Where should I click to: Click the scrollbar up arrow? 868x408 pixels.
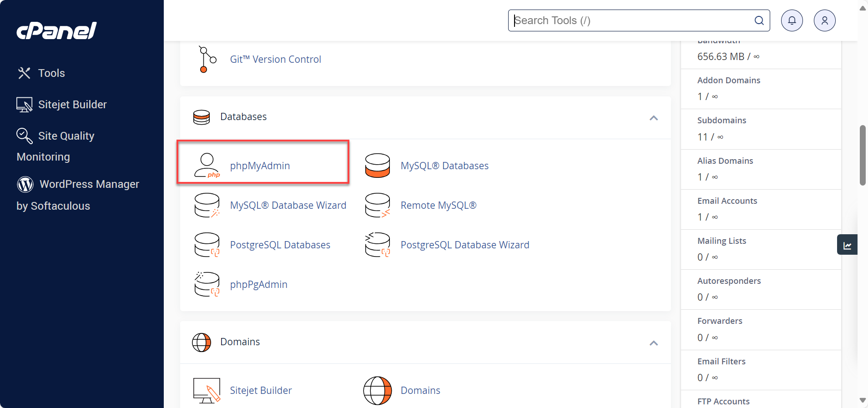[863, 8]
